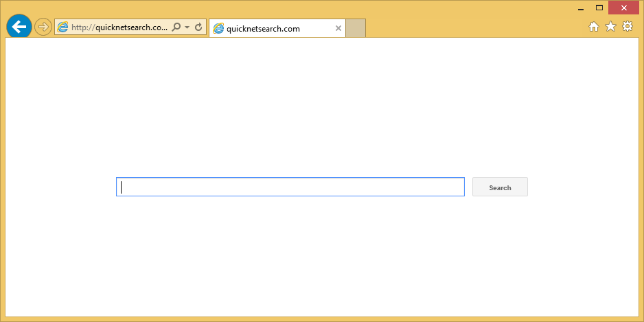Image resolution: width=644 pixels, height=322 pixels.
Task: Open the Tools gear menu
Action: 628,27
